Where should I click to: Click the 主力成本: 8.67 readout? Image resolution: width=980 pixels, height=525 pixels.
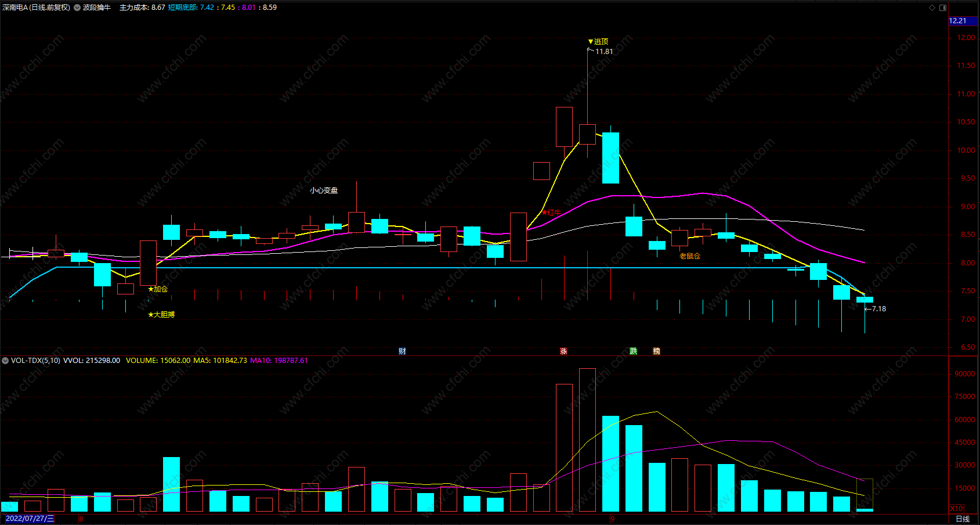(142, 8)
